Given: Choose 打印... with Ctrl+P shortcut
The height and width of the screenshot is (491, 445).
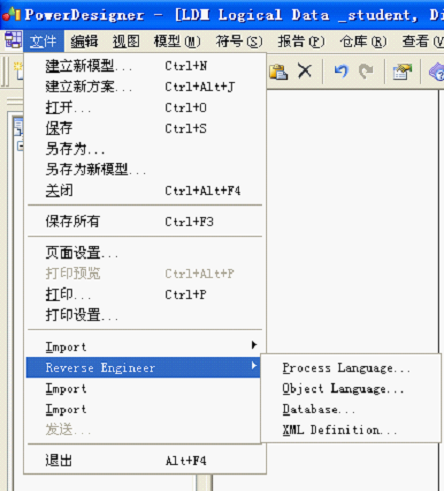Looking at the screenshot, I should (x=145, y=295).
